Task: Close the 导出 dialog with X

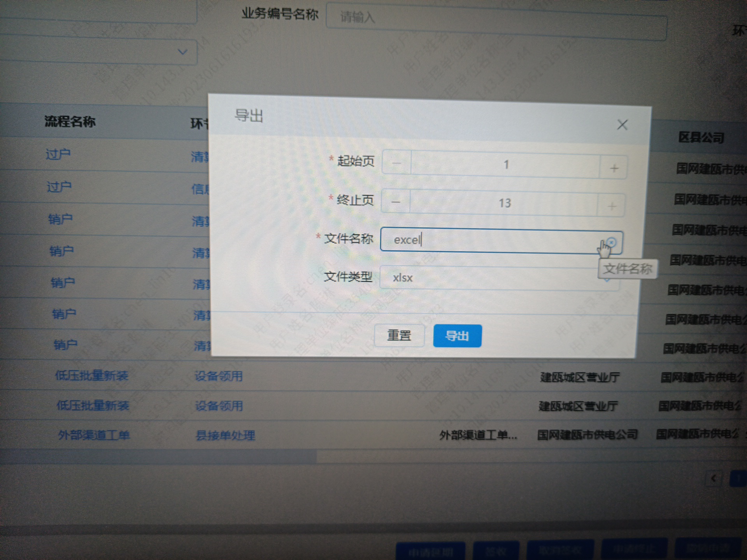Action: pos(622,125)
